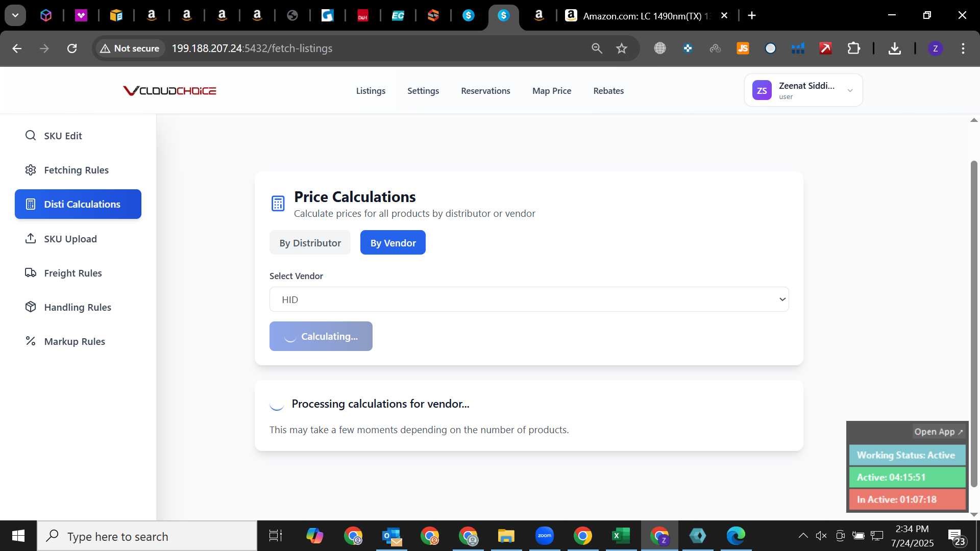Go to Listings page
The width and height of the screenshot is (980, 551).
click(x=371, y=91)
